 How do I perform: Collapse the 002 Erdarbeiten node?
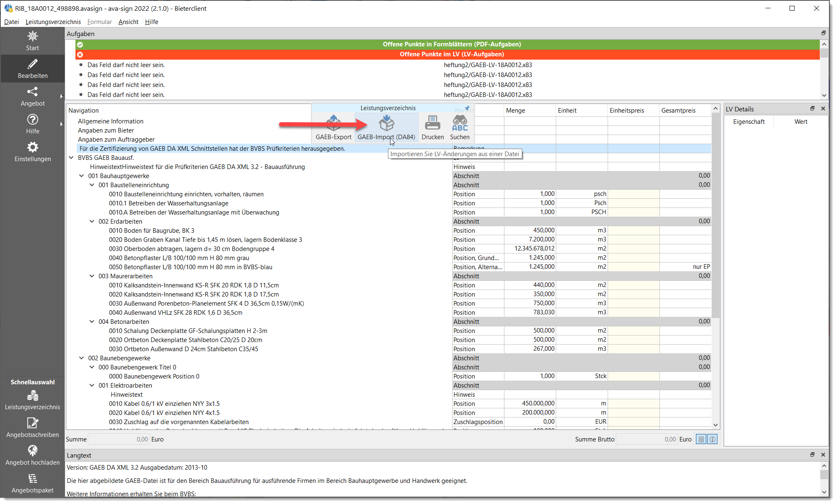[92, 221]
